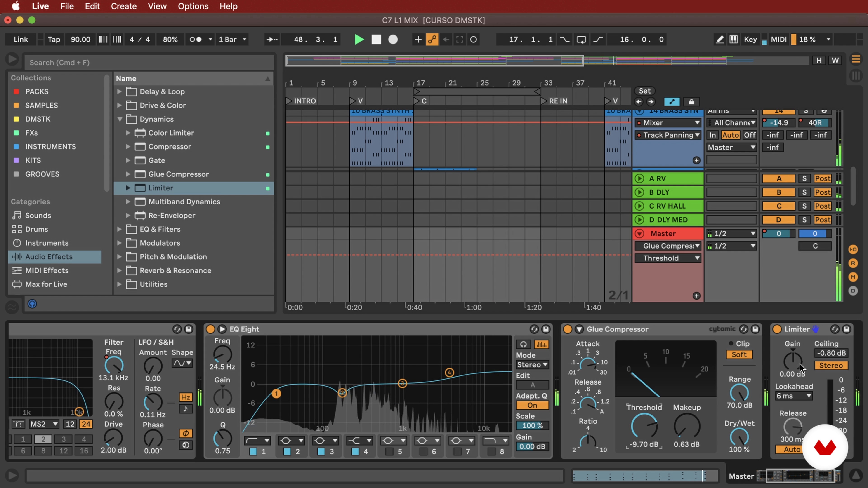Screen dimensions: 868x488
Task: Preview browser sample with the headphone icon
Action: (32, 304)
